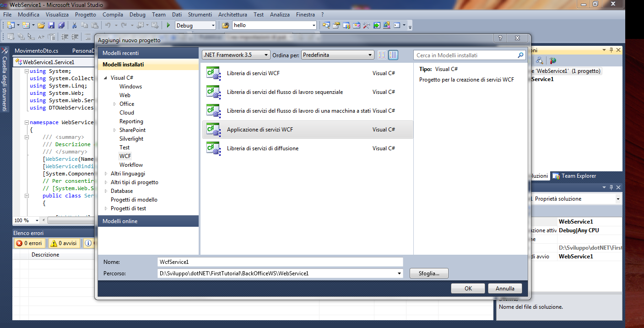Screen dimensions: 644x328
Task: Open the Percorso path dropdown arrow
Action: [x=400, y=273]
